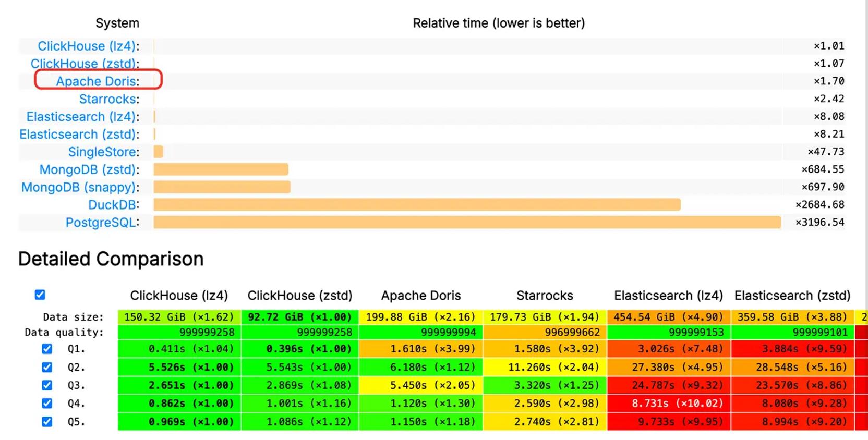Select the Apache Doris column header
This screenshot has width=868, height=440.
tap(420, 296)
